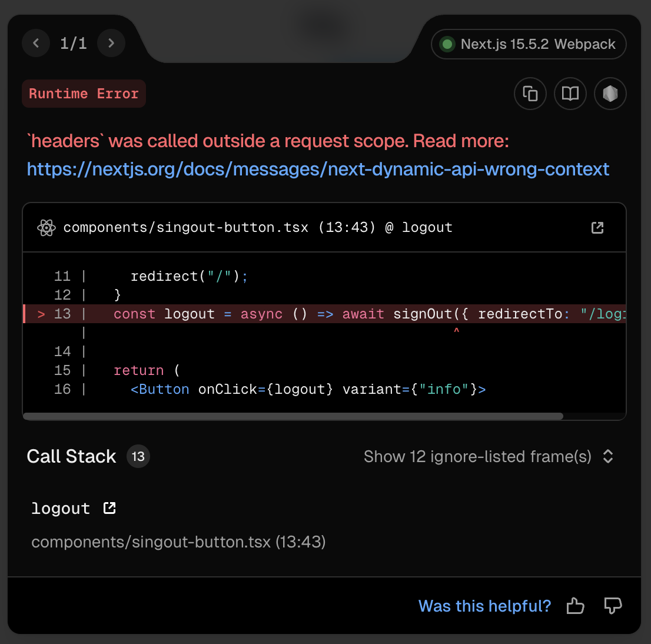Click the Node.js debugger icon
The image size is (651, 644).
click(610, 94)
